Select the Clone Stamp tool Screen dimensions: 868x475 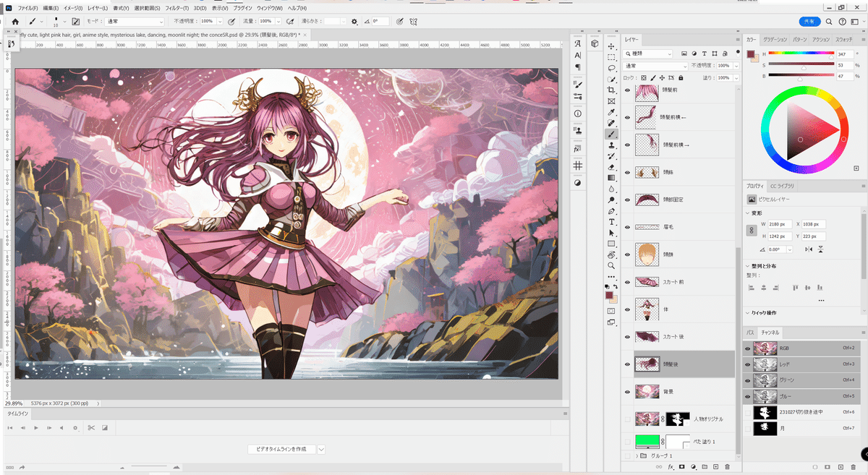click(x=612, y=145)
